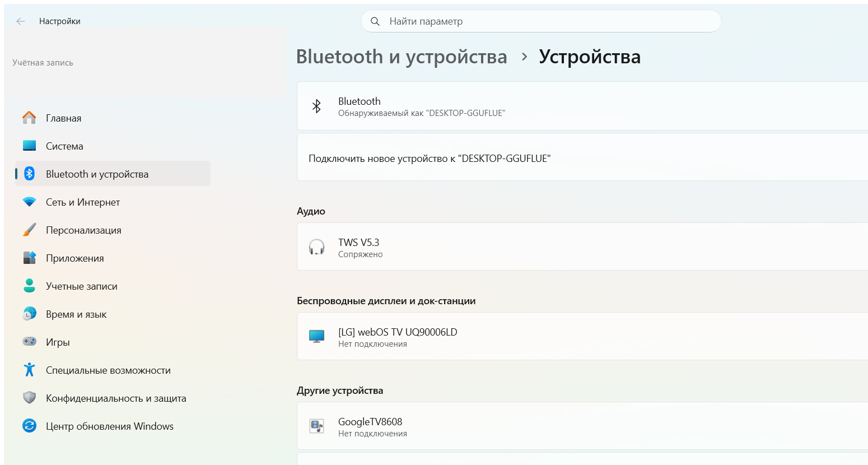Click the media device icon for GoogleTV8608
The height and width of the screenshot is (465, 868).
316,426
